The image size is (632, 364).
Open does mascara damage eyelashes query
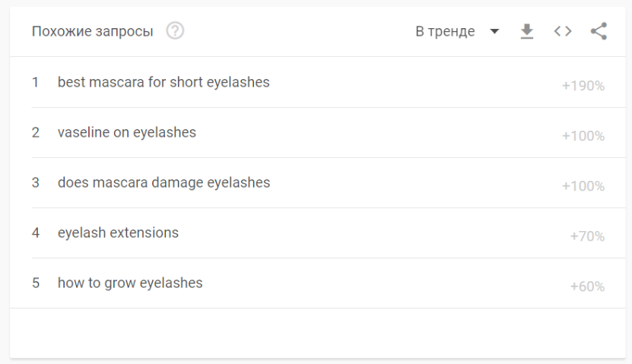(164, 183)
